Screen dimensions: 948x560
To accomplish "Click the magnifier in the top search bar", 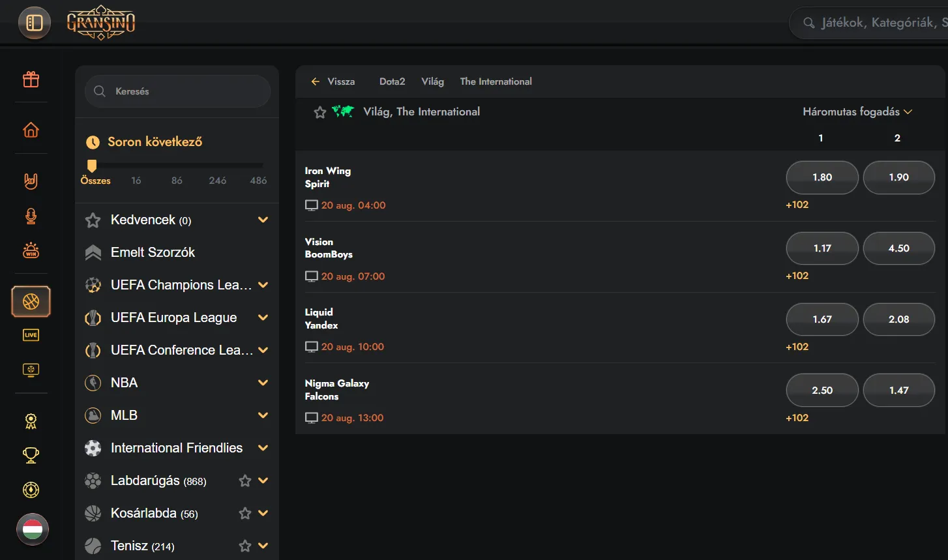I will (809, 23).
